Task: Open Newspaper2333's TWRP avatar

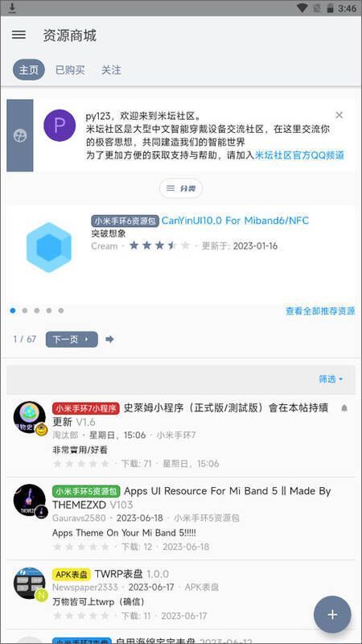Action: [30, 583]
